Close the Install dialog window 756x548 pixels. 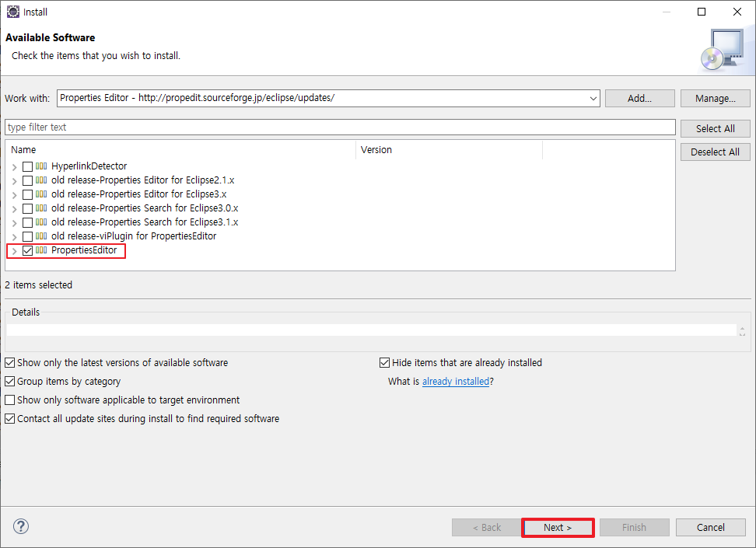tap(737, 12)
